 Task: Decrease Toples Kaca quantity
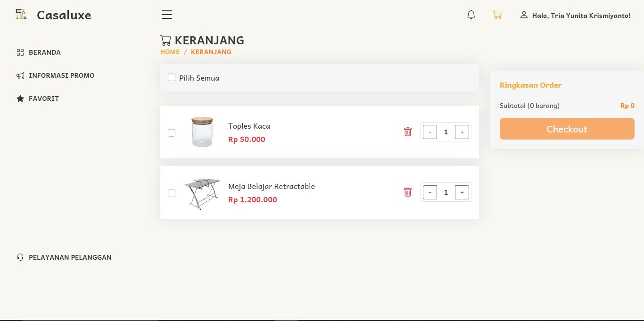click(430, 132)
